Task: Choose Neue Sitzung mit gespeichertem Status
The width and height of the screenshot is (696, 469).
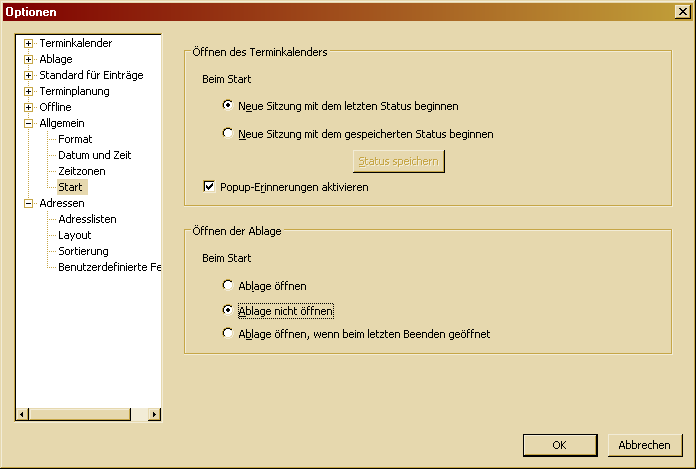Action: click(x=229, y=132)
